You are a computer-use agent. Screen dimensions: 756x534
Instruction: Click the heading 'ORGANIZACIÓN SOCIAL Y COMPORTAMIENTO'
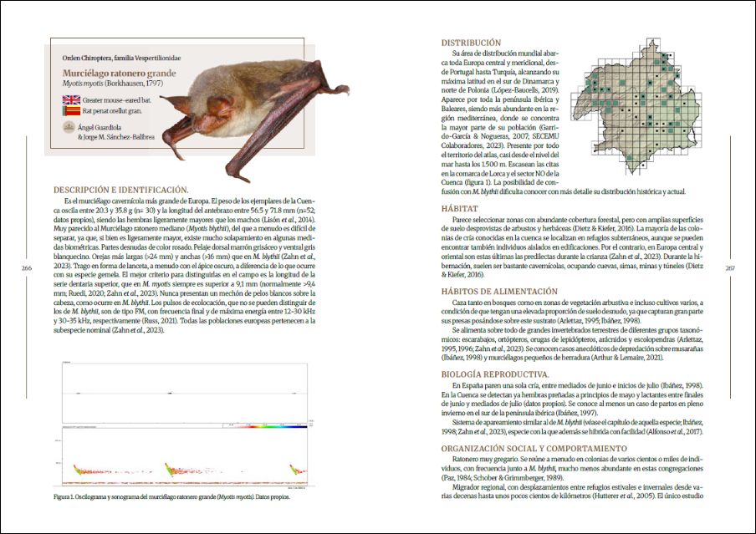[534, 449]
